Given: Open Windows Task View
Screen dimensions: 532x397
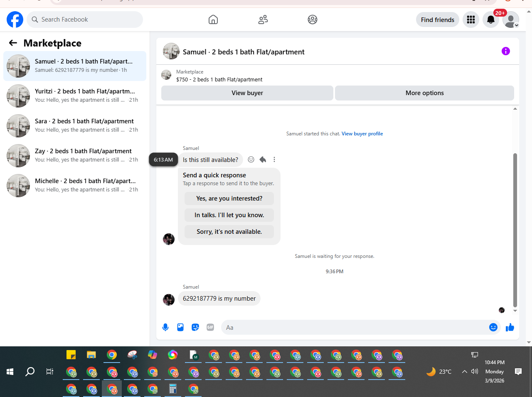Looking at the screenshot, I should tap(50, 372).
